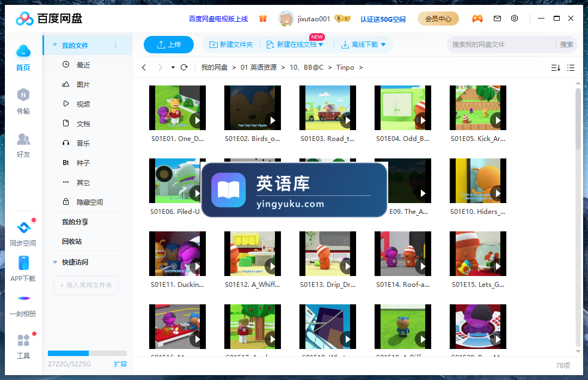Click the user avatar picture
This screenshot has width=588, height=380.
tap(286, 19)
